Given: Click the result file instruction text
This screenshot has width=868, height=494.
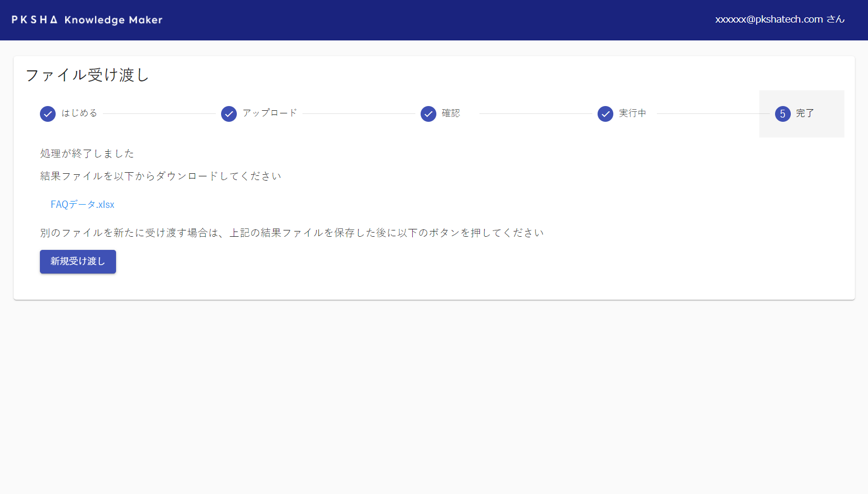Looking at the screenshot, I should 160,176.
